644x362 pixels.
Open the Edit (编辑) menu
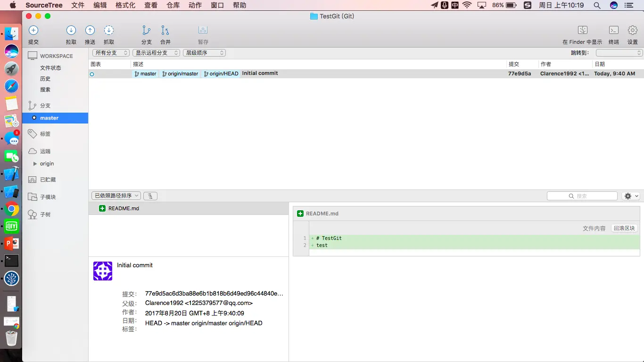pyautogui.click(x=100, y=5)
